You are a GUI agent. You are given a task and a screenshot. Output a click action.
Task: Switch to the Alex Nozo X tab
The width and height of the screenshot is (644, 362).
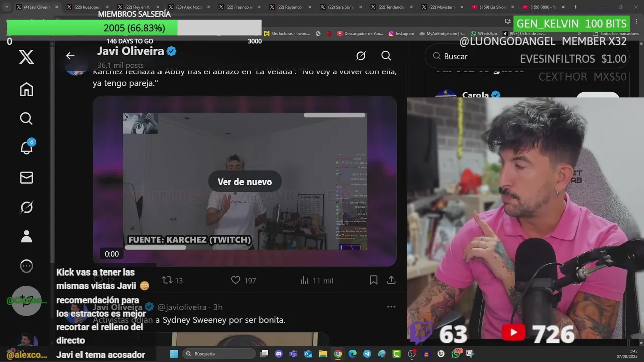click(188, 7)
